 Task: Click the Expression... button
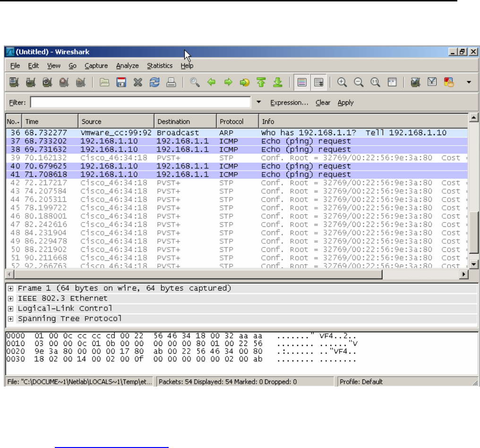click(289, 103)
